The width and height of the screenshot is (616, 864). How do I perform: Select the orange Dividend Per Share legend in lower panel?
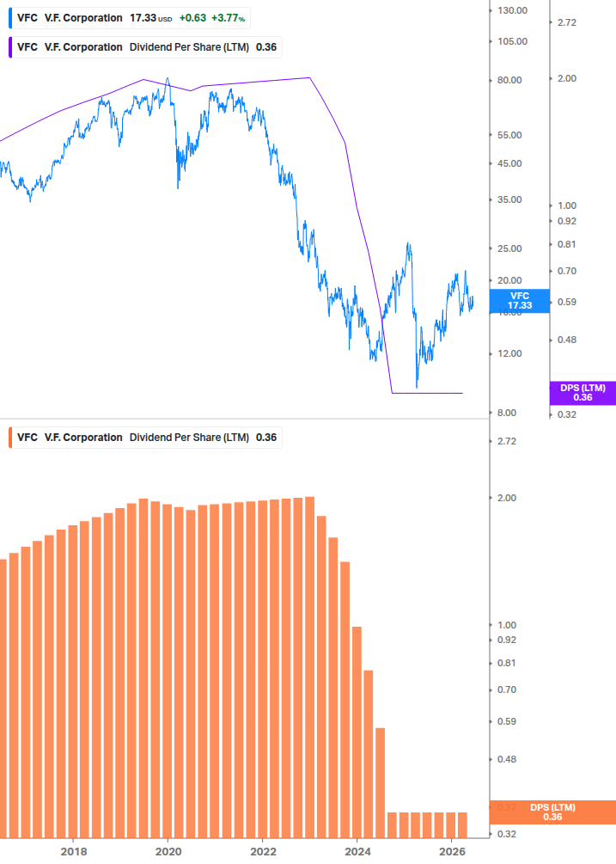pyautogui.click(x=145, y=438)
